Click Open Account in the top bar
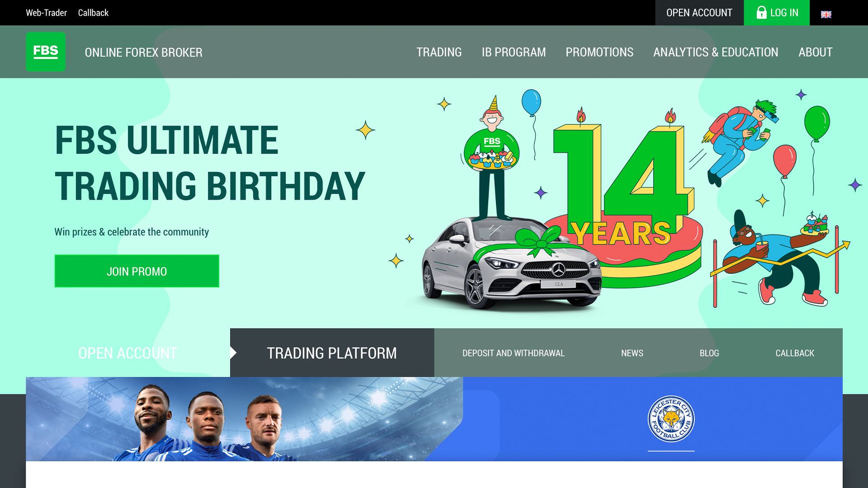The width and height of the screenshot is (868, 488). tap(699, 13)
